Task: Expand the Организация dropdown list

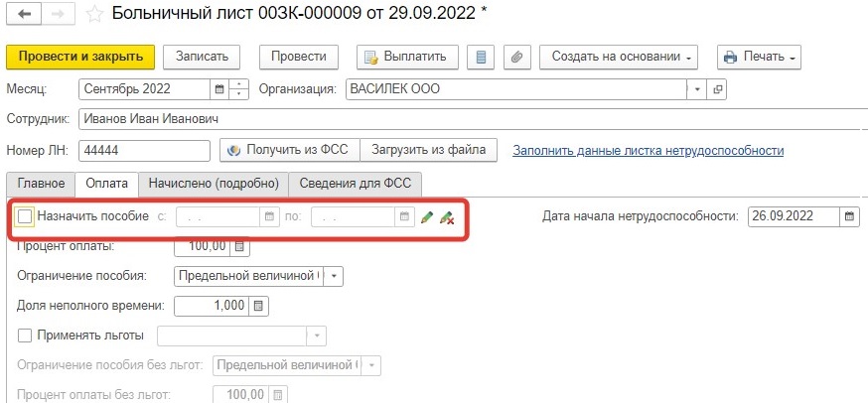Action: (x=697, y=89)
